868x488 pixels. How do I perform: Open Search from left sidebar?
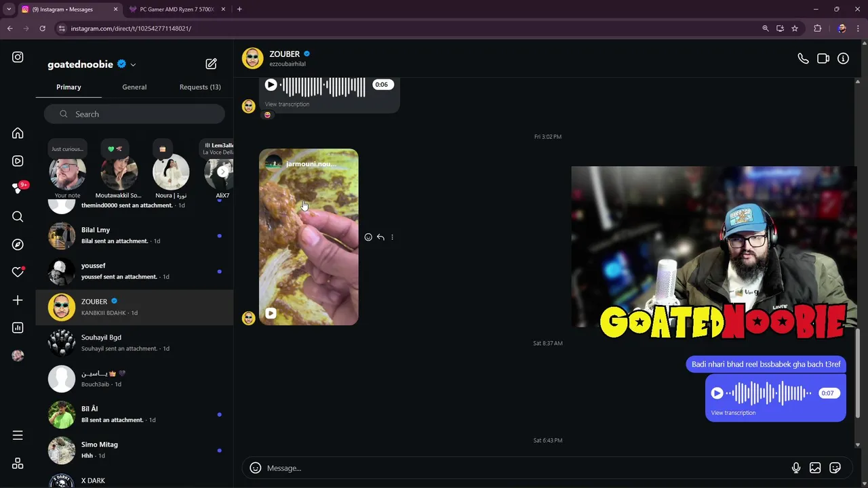[18, 217]
